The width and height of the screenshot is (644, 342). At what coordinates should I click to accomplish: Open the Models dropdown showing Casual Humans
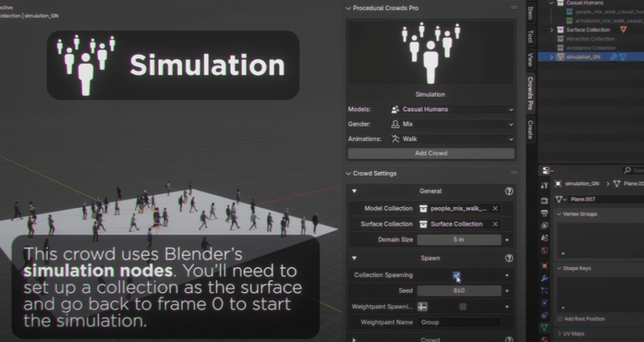point(452,109)
